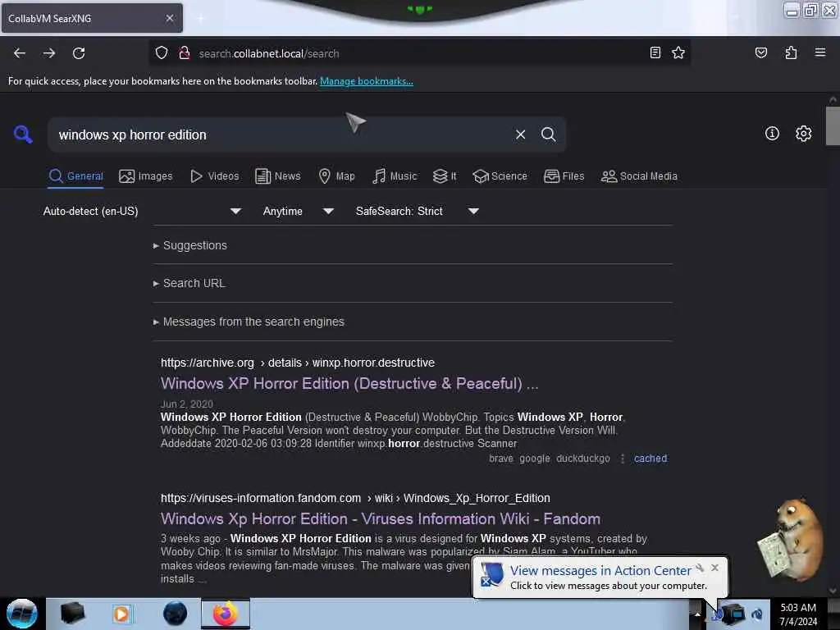Click the network tray icon

click(x=736, y=614)
